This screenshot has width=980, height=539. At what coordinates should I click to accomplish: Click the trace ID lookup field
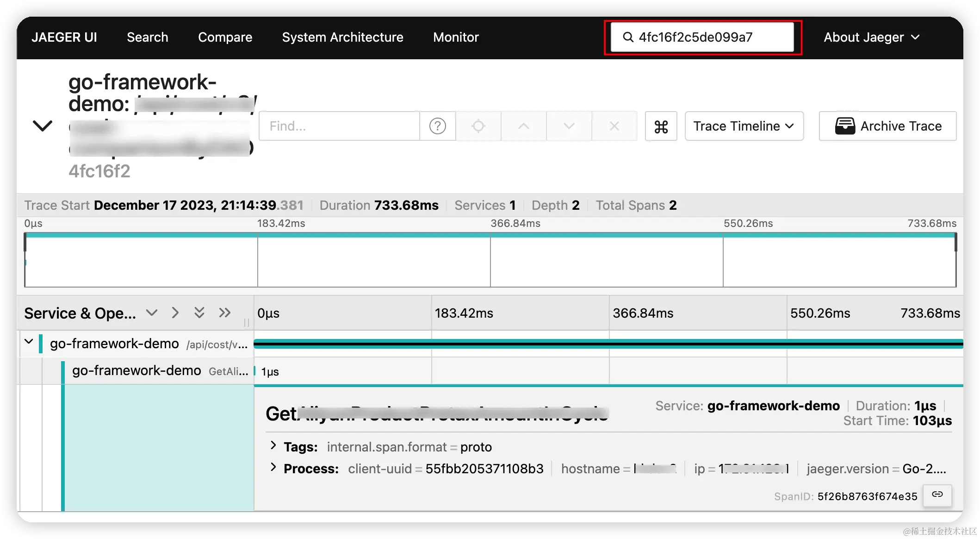point(702,37)
